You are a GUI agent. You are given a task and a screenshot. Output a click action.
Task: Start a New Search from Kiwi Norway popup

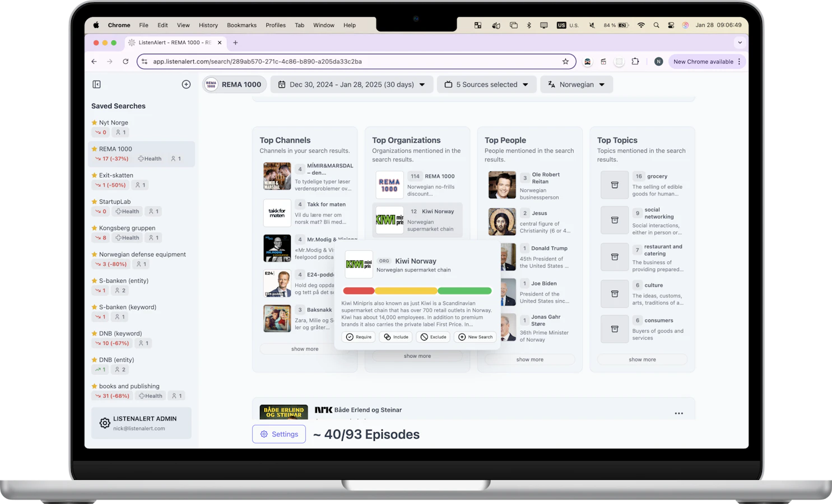click(475, 337)
